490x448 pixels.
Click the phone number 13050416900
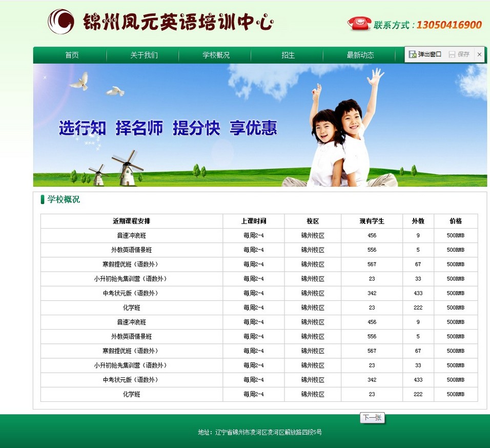point(448,25)
